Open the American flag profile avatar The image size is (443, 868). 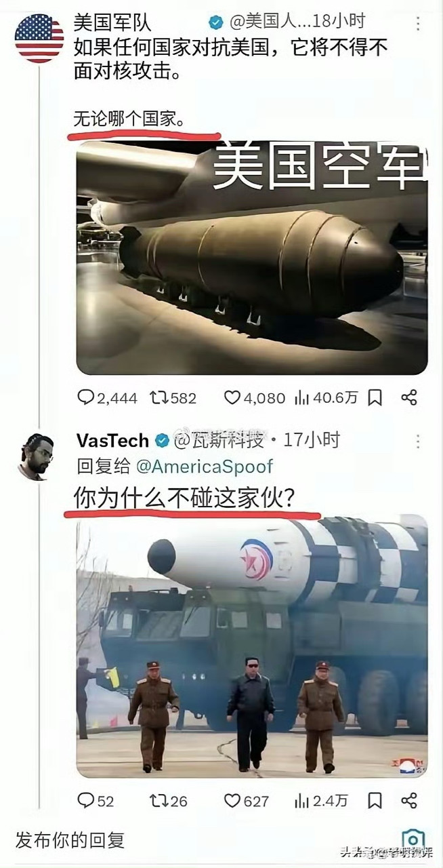pyautogui.click(x=39, y=38)
